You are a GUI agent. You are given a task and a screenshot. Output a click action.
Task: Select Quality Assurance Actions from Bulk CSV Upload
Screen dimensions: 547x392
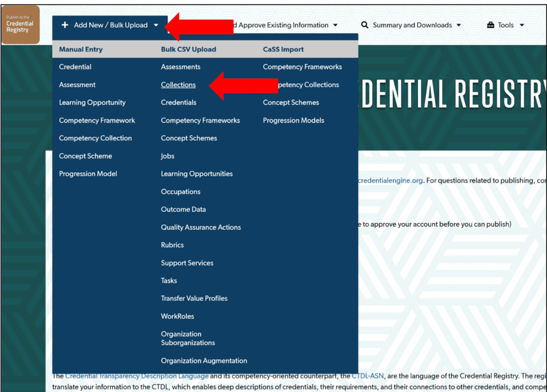pyautogui.click(x=201, y=227)
